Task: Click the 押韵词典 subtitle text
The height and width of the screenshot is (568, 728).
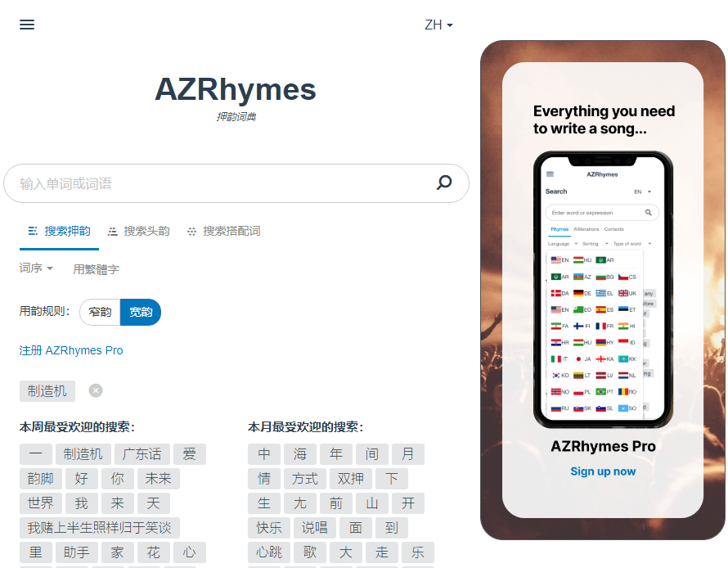Action: tap(236, 116)
